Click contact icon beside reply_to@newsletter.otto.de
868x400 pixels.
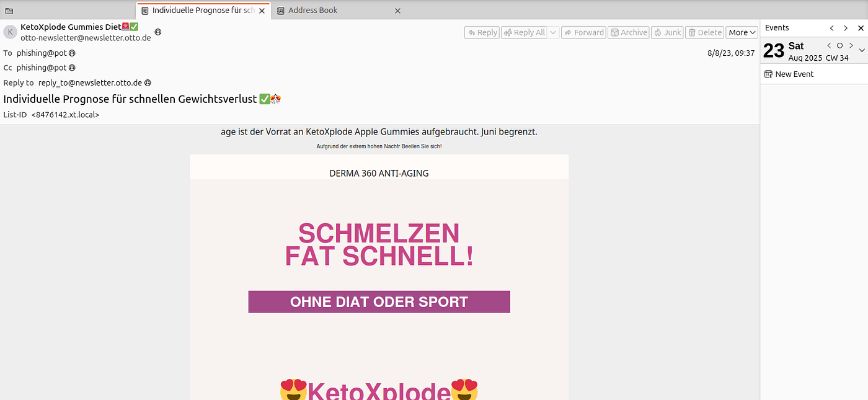click(148, 82)
